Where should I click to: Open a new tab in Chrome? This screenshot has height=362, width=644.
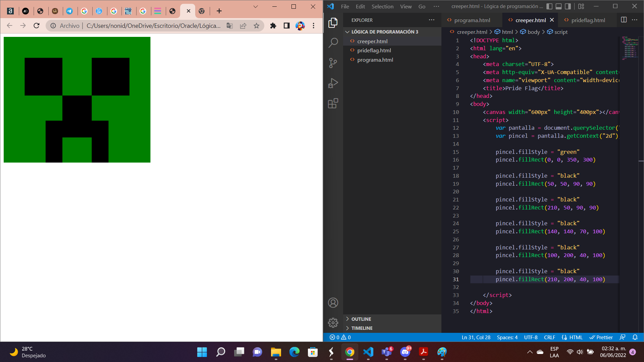click(x=219, y=11)
